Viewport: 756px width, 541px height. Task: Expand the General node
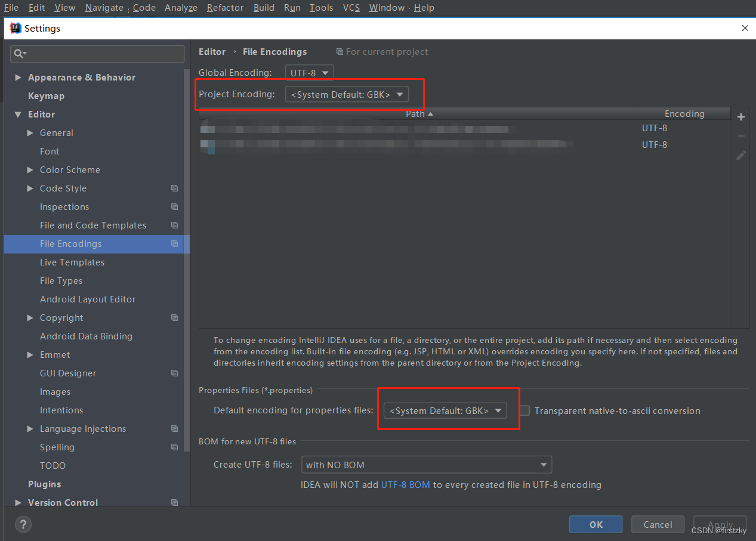coord(30,133)
